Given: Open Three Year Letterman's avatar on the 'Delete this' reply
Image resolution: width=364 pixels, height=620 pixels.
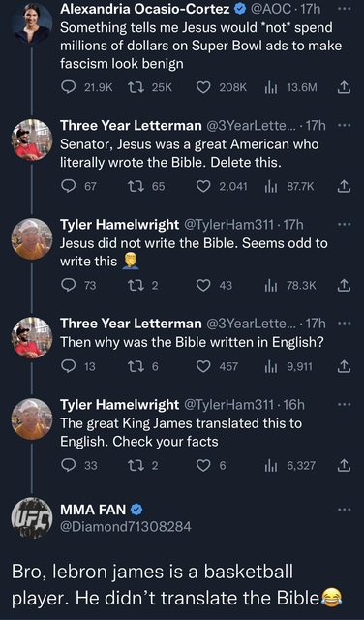Looking at the screenshot, I should pyautogui.click(x=32, y=139).
